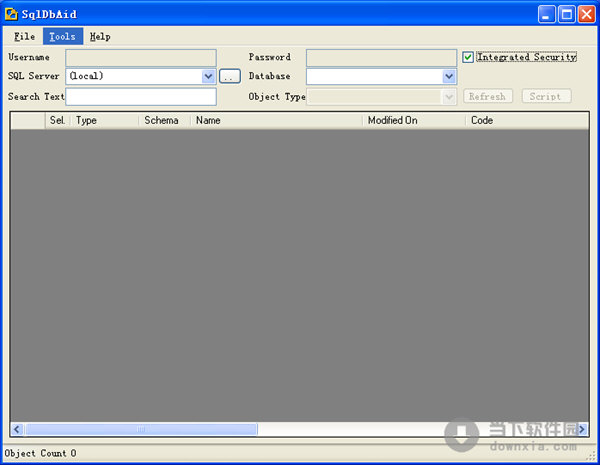
Task: Minimize the SqlDbAid window
Action: [546, 15]
